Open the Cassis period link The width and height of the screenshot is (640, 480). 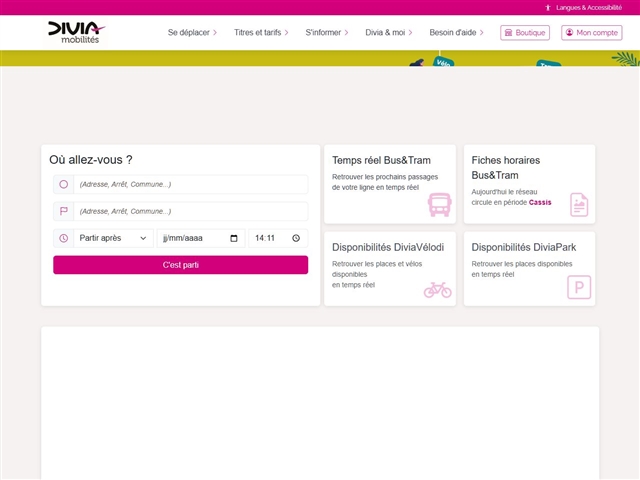click(540, 202)
